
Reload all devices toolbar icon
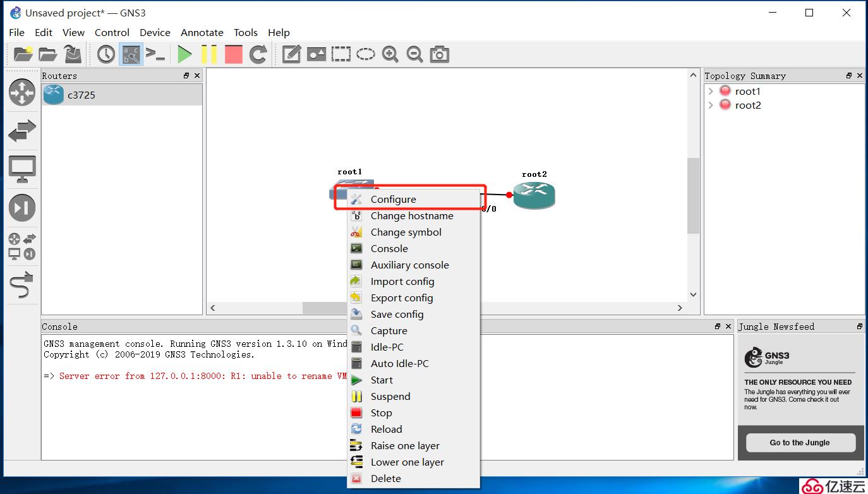pyautogui.click(x=258, y=54)
